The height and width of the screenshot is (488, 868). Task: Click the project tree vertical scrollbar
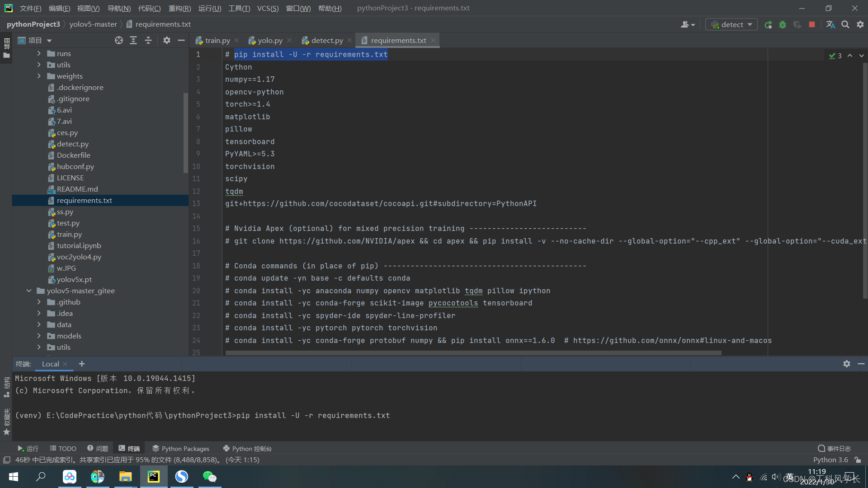(x=185, y=132)
